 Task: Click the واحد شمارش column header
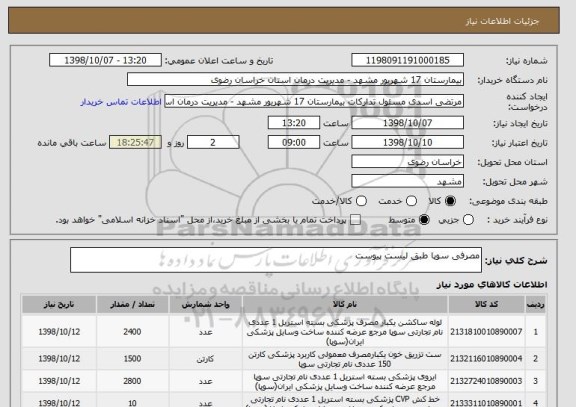(205, 305)
